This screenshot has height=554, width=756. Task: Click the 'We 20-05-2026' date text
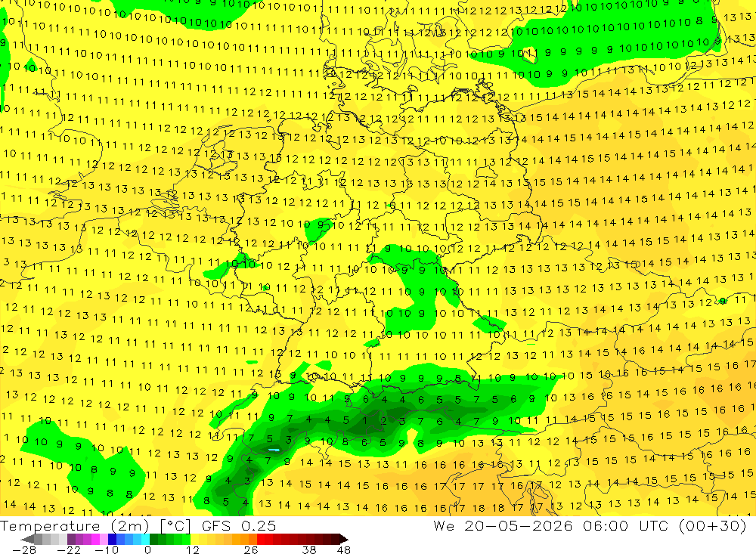pos(503,525)
